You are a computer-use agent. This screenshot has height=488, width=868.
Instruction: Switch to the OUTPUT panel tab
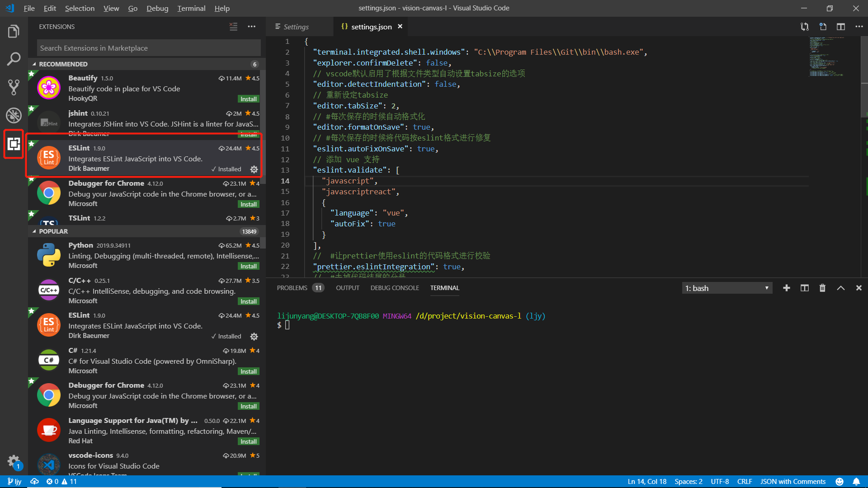point(348,288)
